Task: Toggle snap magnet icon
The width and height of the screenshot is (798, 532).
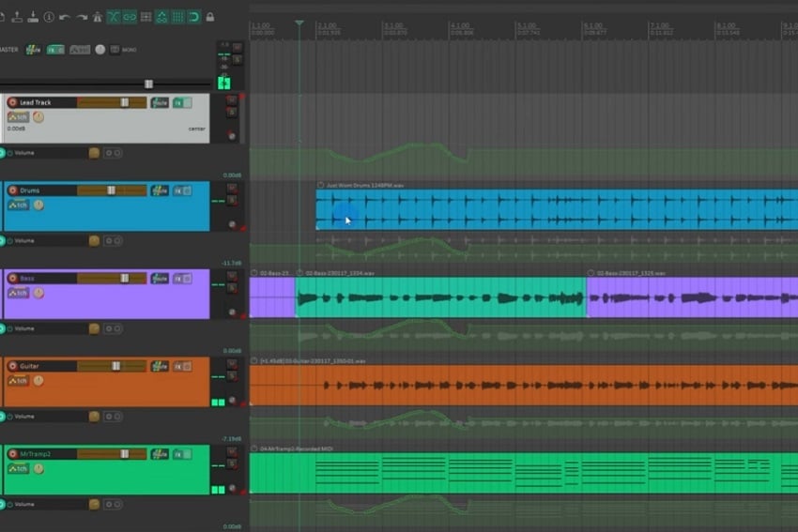Action: (x=194, y=17)
